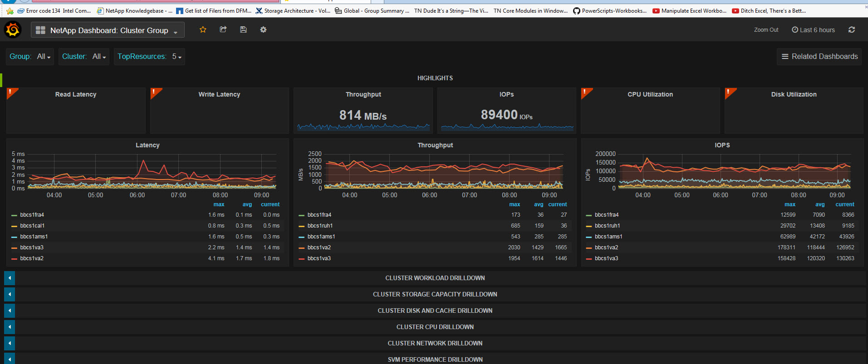The image size is (868, 364).
Task: Open the IOPS graph panel title menu
Action: click(722, 145)
